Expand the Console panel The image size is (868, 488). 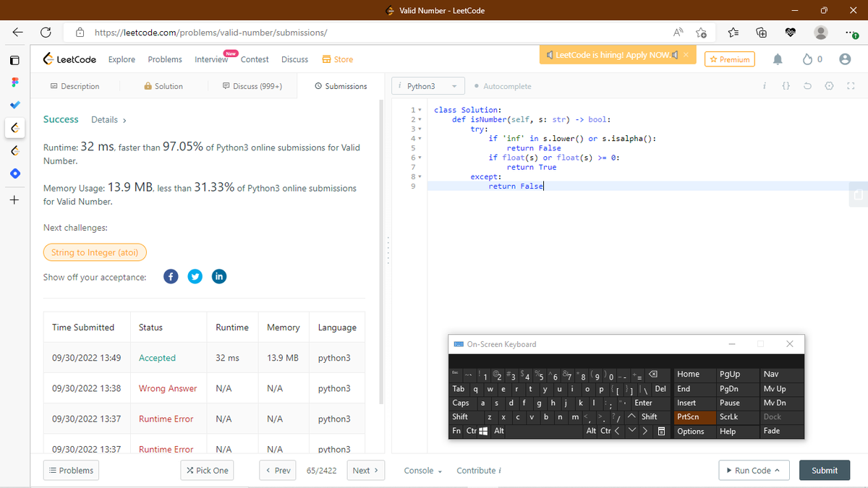click(423, 471)
